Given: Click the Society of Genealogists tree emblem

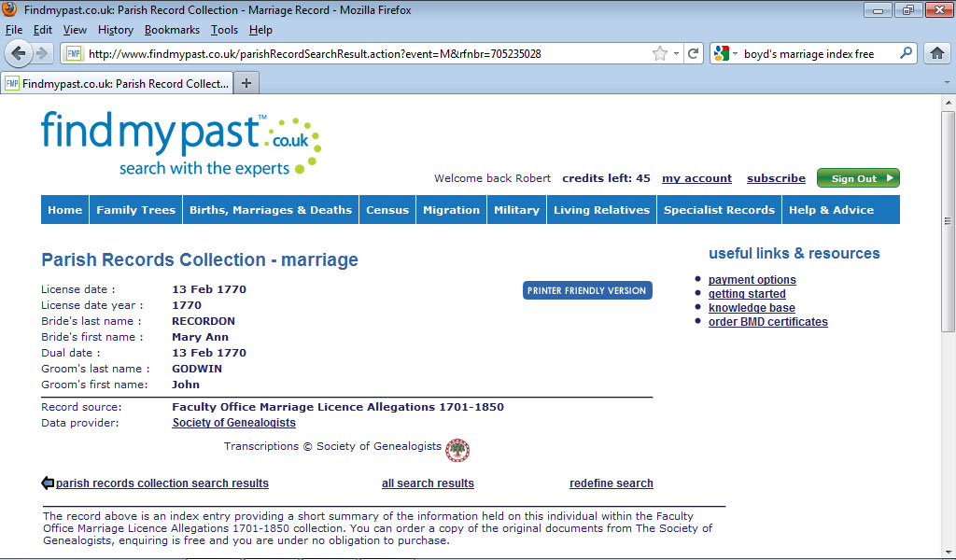Looking at the screenshot, I should pos(457,450).
